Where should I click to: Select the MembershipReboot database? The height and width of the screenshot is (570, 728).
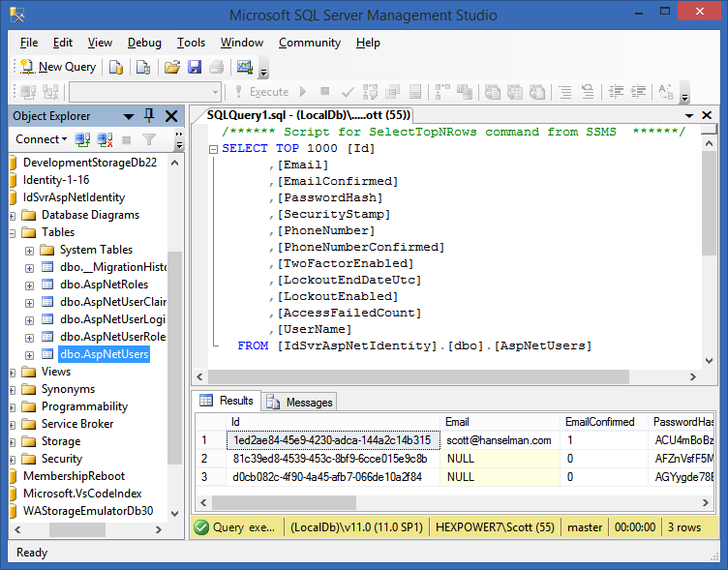point(74,476)
